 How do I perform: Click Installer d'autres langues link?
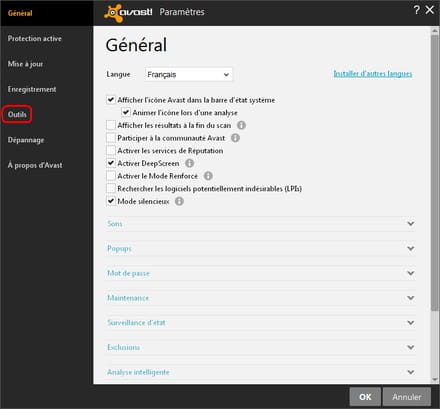click(x=373, y=74)
